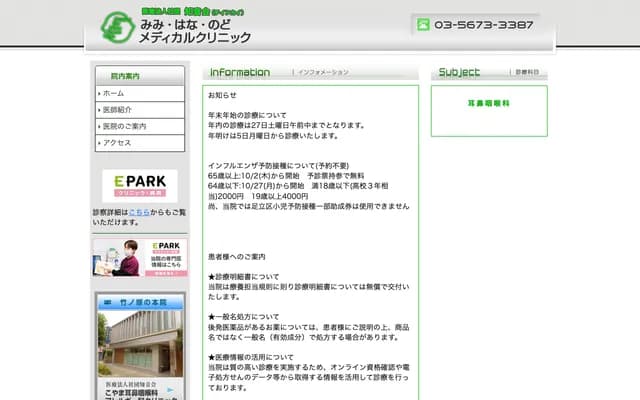Open the 医師紹介 menu item
The width and height of the screenshot is (640, 400).
(x=140, y=110)
